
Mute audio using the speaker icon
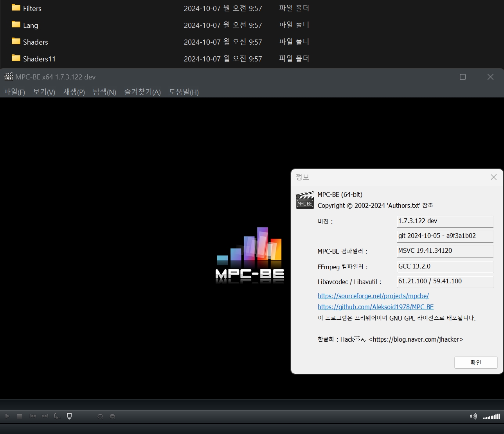(473, 416)
